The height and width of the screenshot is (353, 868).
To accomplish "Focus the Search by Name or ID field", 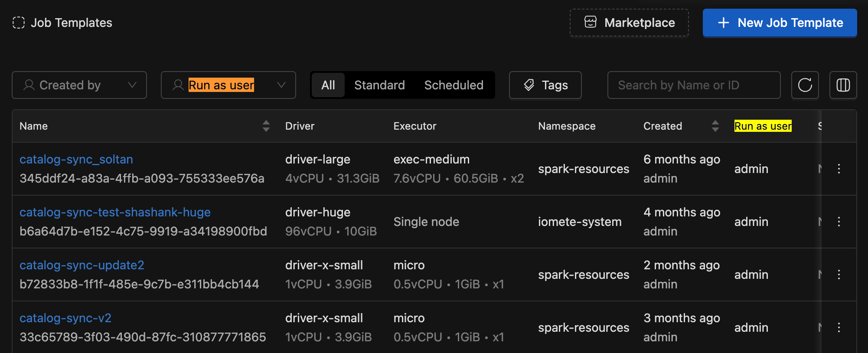I will 694,85.
